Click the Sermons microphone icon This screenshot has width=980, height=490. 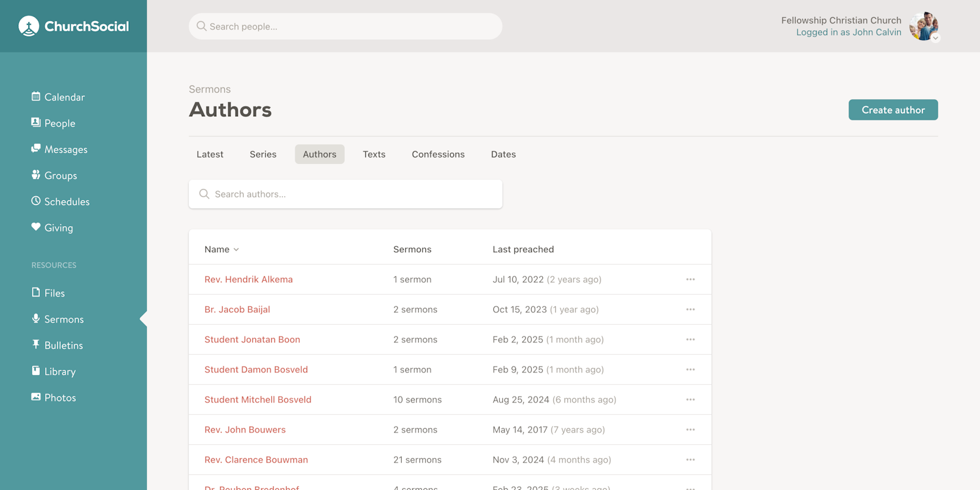tap(35, 319)
